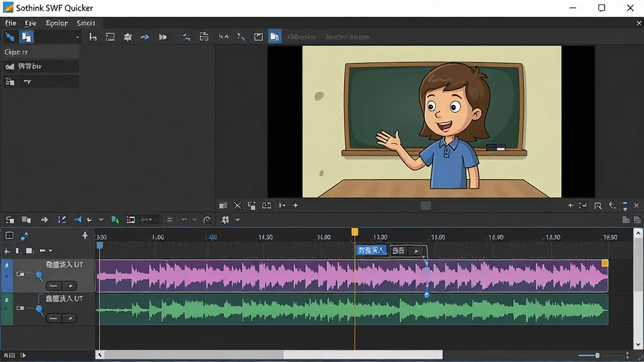Select the first item under the left panel header
The width and height of the screenshot is (644, 362).
(x=40, y=67)
